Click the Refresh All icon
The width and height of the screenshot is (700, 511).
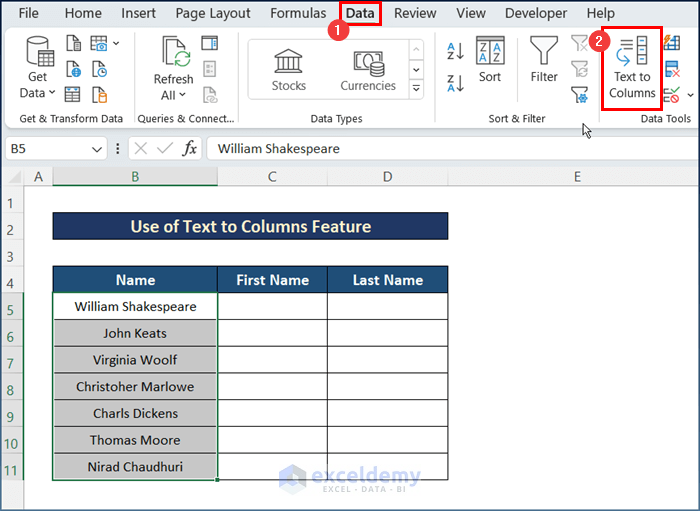click(x=176, y=53)
